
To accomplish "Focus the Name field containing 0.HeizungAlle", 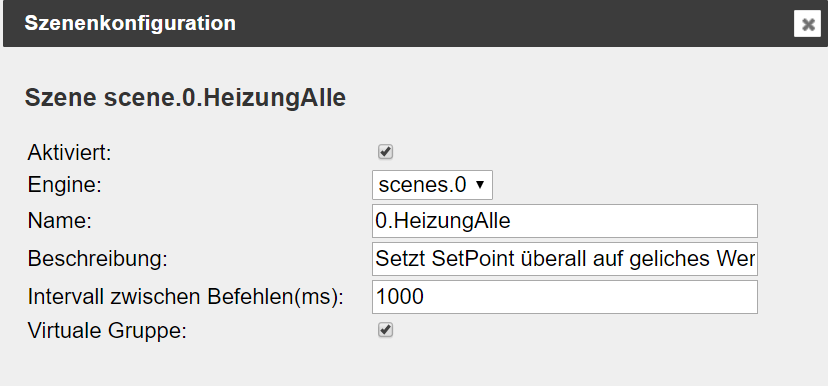I will point(564,221).
